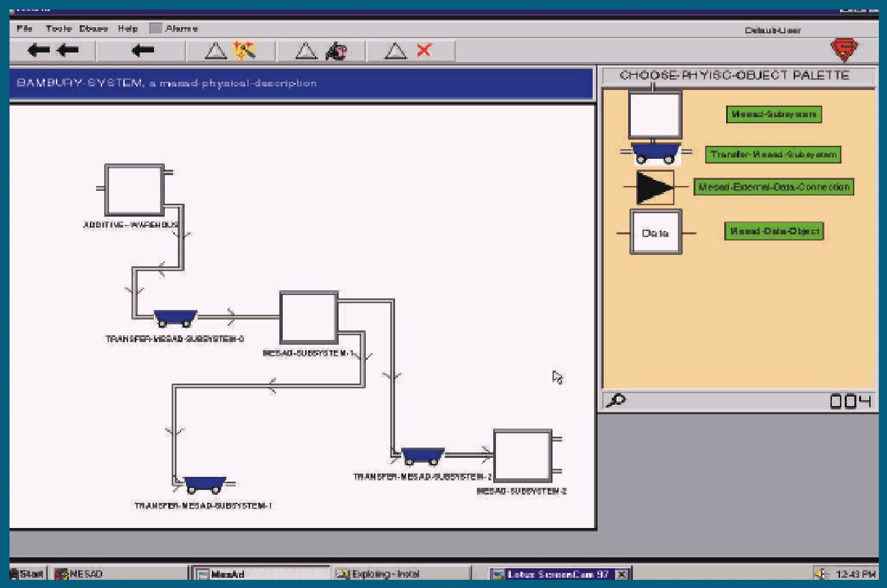This screenshot has height=588, width=887.
Task: Click the red X delete toolbar button
Action: 409,50
